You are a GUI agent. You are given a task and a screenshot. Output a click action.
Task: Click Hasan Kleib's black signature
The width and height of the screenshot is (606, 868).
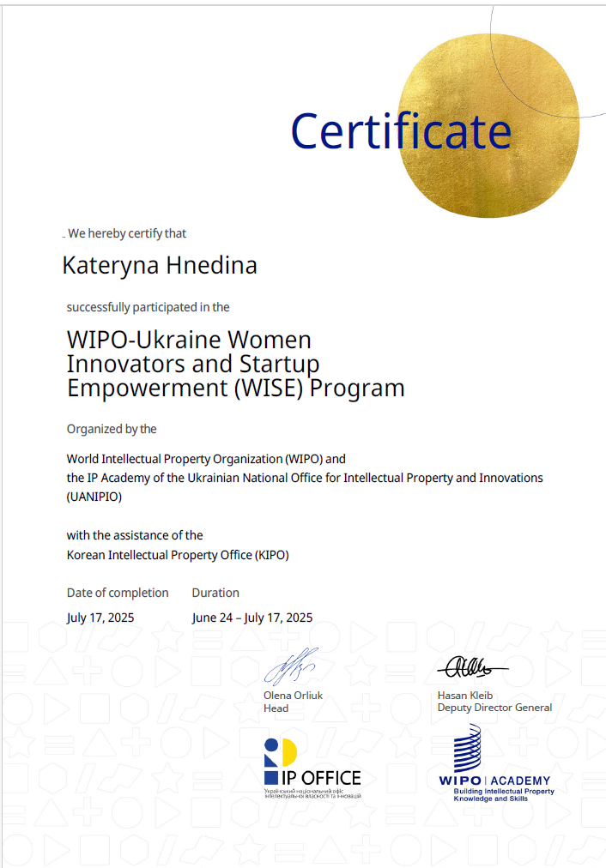pyautogui.click(x=472, y=667)
